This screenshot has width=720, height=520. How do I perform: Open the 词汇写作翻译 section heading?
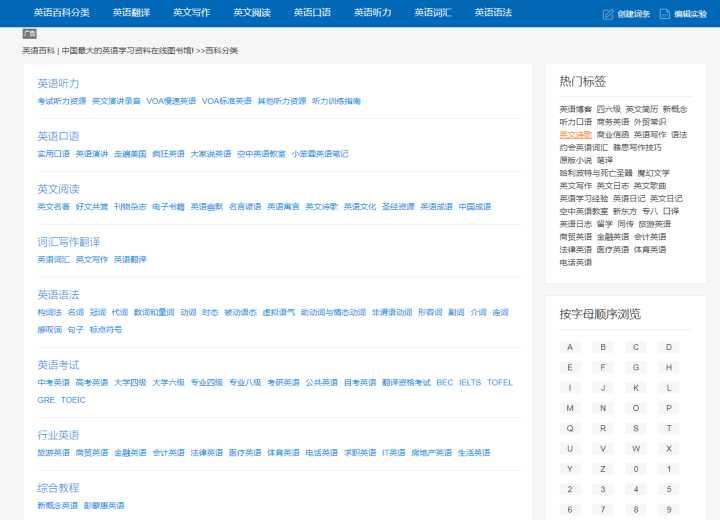(x=68, y=242)
